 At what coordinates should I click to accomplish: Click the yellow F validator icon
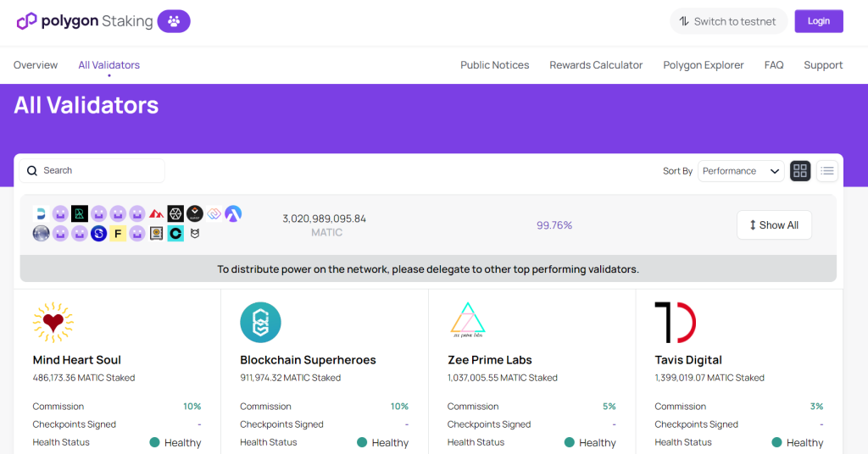click(x=118, y=233)
